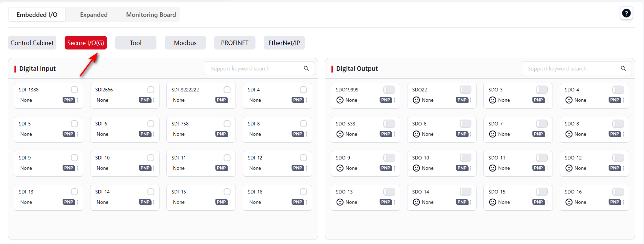Viewport: 644px width, 244px height.
Task: Click the Digital Input search magnifier icon
Action: [306, 68]
